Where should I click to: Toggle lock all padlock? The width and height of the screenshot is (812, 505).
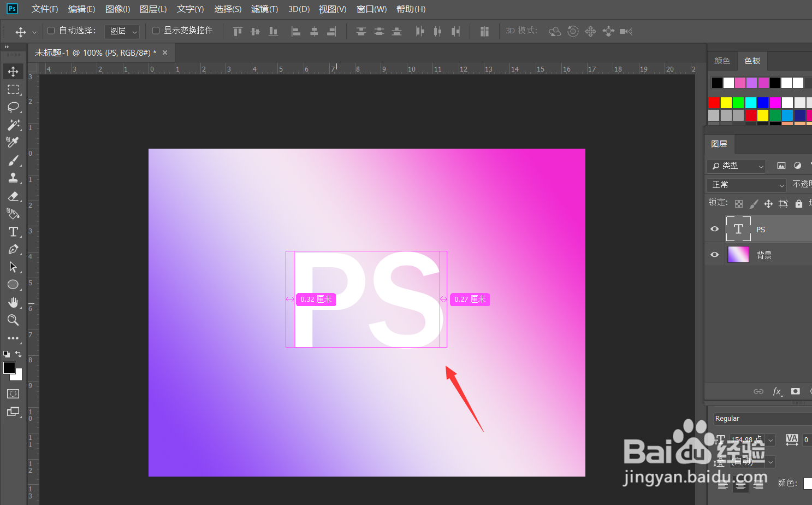799,204
